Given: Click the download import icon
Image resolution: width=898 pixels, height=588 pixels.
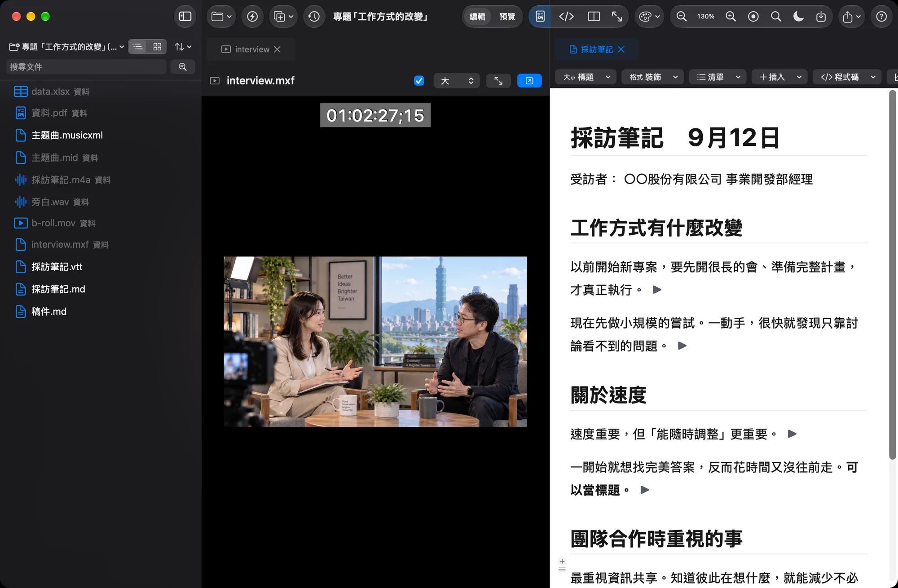Looking at the screenshot, I should [x=821, y=17].
